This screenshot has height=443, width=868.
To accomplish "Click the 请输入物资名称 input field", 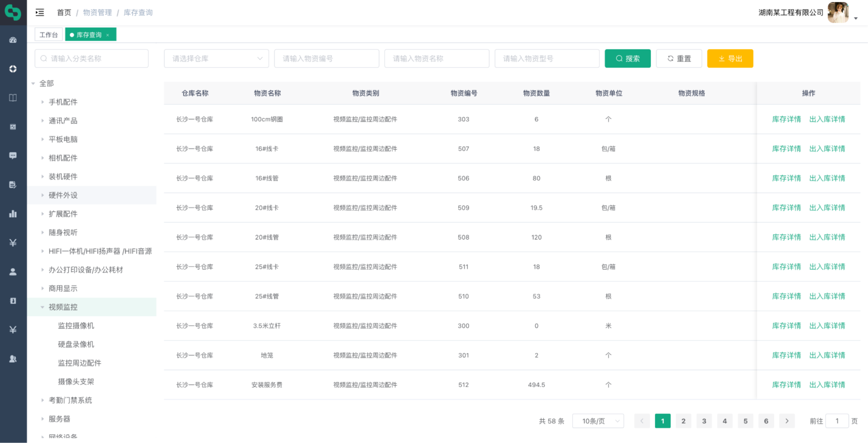I will [436, 59].
